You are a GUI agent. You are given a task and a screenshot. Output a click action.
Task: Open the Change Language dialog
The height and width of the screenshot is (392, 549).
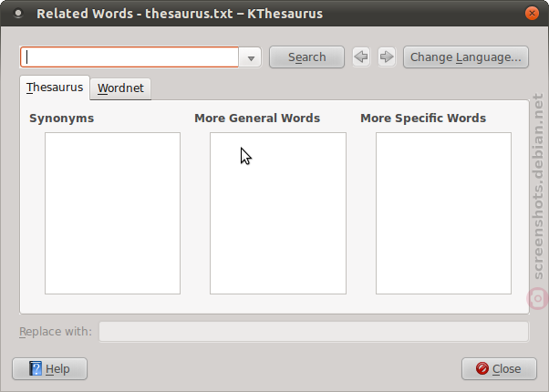tap(466, 57)
